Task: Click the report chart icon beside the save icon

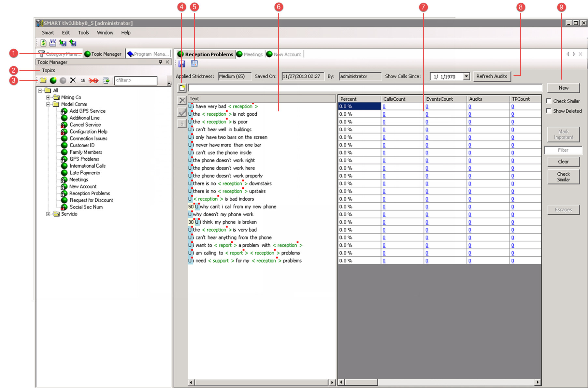Action: [194, 64]
